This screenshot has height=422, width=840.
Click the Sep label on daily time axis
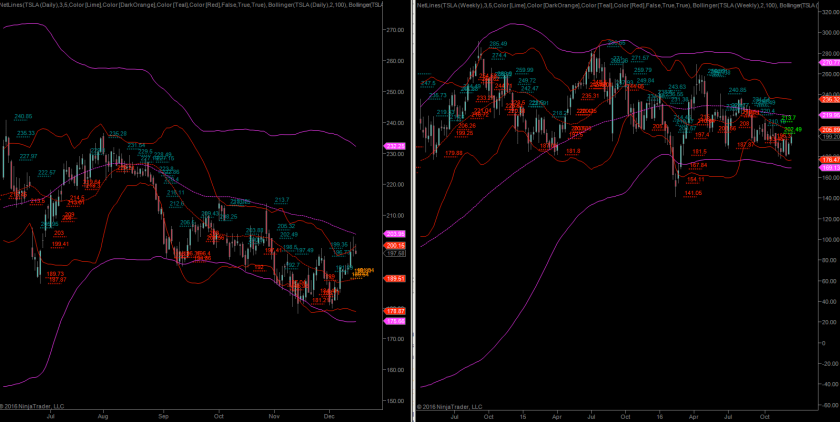click(x=163, y=415)
